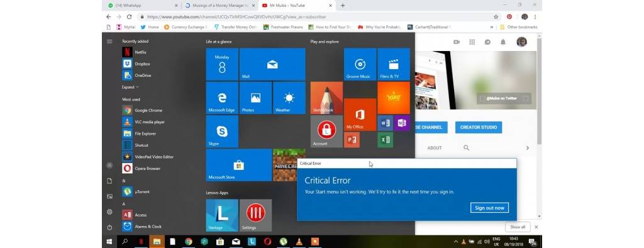This screenshot has width=644, height=248.
Task: Click the Windows Start button on taskbar
Action: 109,242
